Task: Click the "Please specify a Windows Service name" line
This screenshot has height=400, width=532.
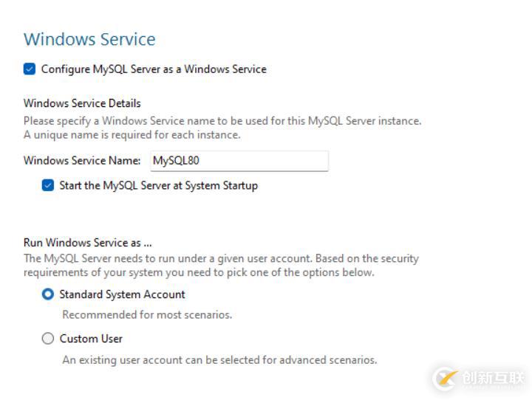Action: coord(222,121)
